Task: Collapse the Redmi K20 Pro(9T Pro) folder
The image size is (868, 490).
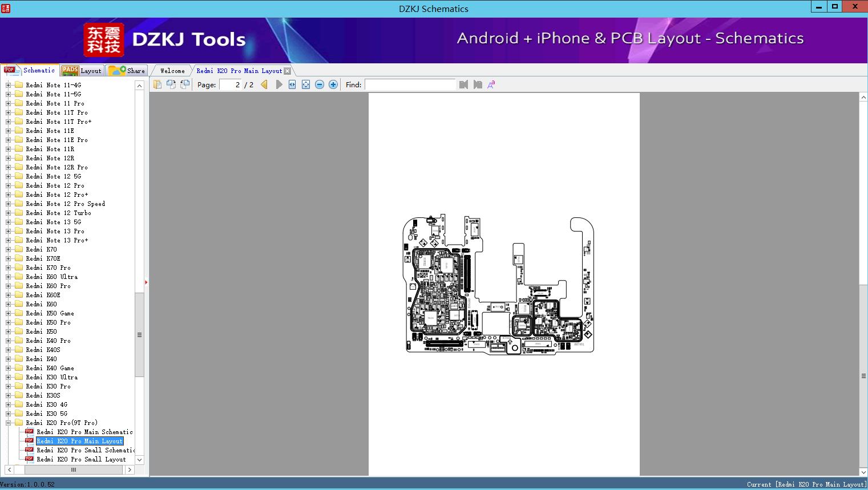Action: (x=8, y=423)
